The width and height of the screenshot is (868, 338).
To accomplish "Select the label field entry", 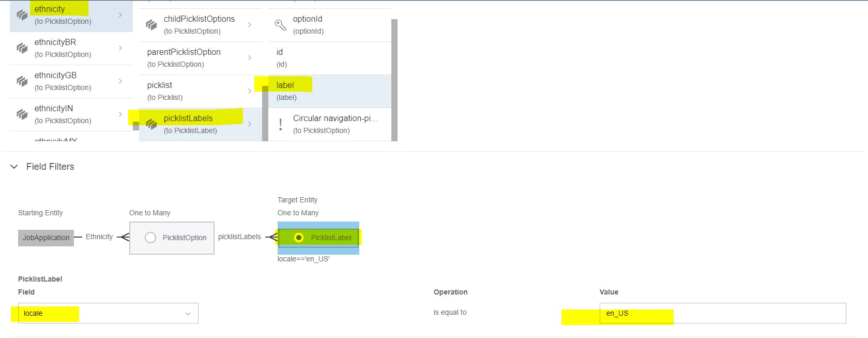I will [329, 91].
